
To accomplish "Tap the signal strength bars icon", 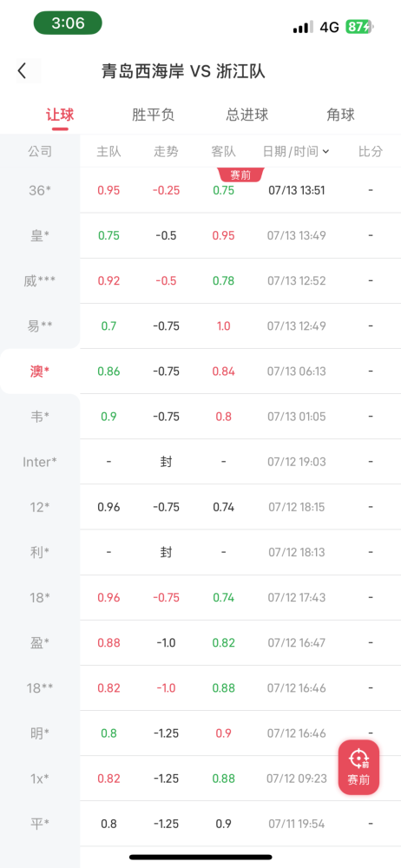I will click(303, 27).
